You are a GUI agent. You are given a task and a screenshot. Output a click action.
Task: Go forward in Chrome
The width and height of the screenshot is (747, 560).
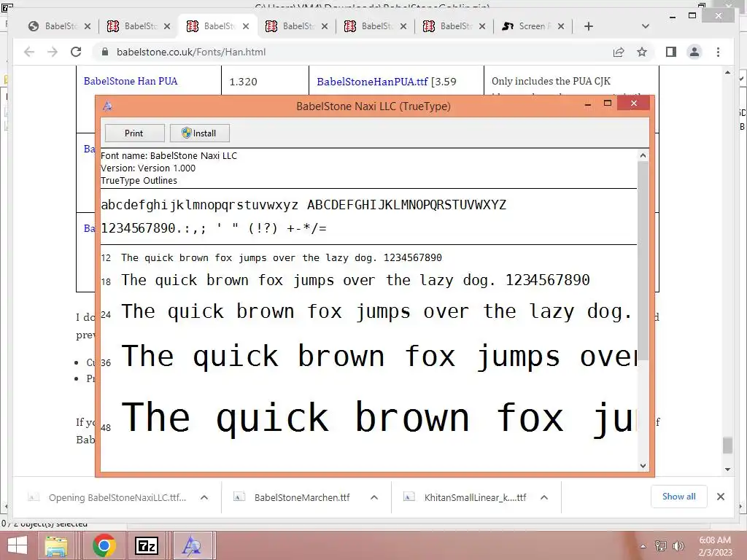tap(53, 52)
